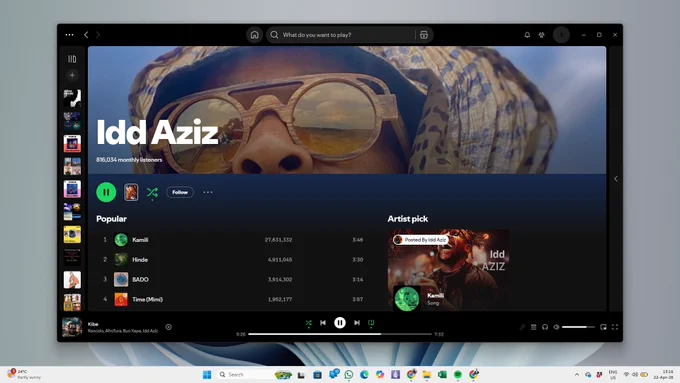Image resolution: width=680 pixels, height=383 pixels.
Task: Add Kibe to Liked Songs with plus circle
Action: pyautogui.click(x=169, y=327)
